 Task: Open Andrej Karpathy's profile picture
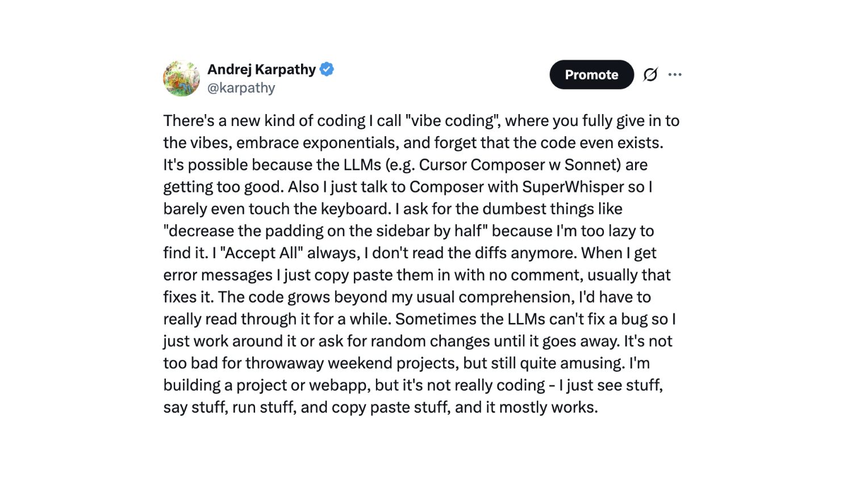point(181,78)
